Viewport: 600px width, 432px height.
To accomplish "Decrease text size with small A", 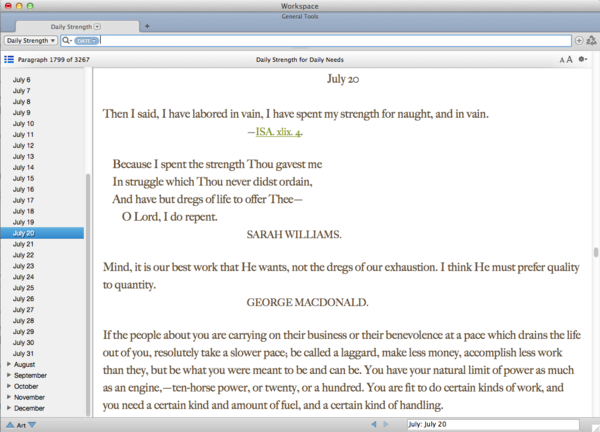I will pos(561,61).
